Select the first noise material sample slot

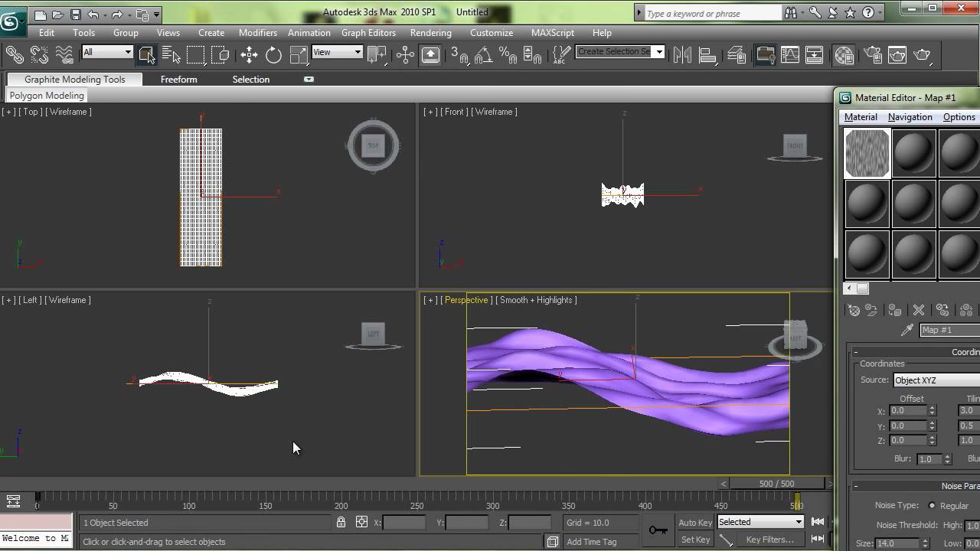tap(867, 153)
